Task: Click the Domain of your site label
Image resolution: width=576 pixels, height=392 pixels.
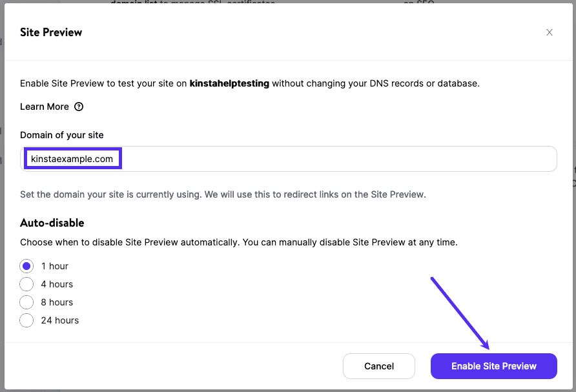Action: point(62,135)
